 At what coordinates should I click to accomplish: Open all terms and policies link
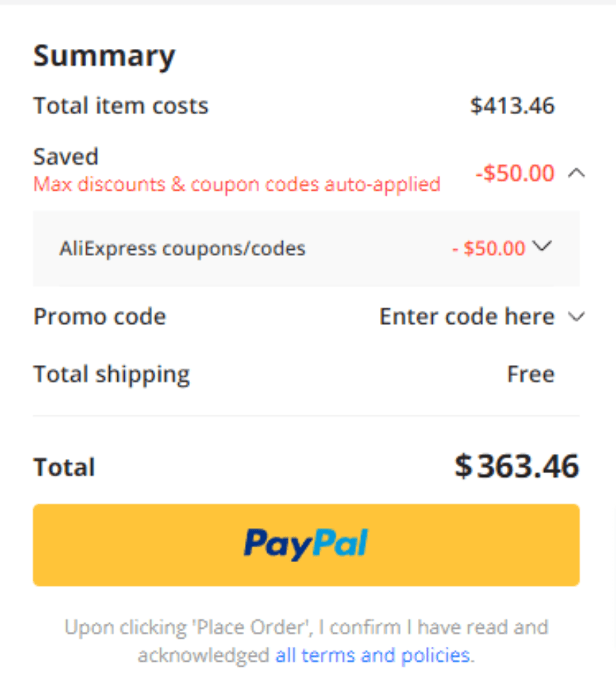point(372,655)
